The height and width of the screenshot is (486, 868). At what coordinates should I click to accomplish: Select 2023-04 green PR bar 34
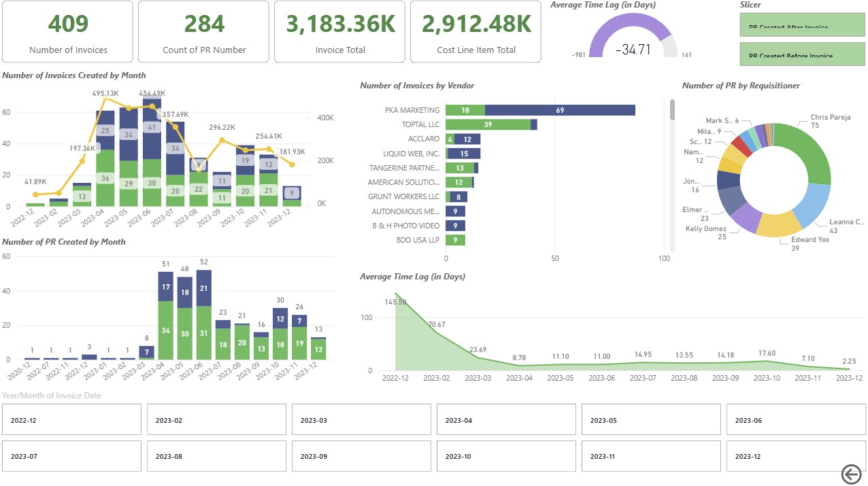click(x=166, y=330)
